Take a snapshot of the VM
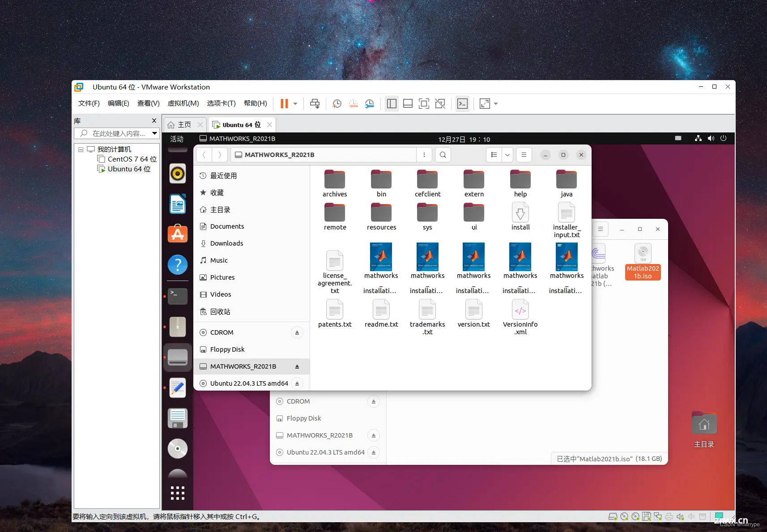 pos(337,104)
